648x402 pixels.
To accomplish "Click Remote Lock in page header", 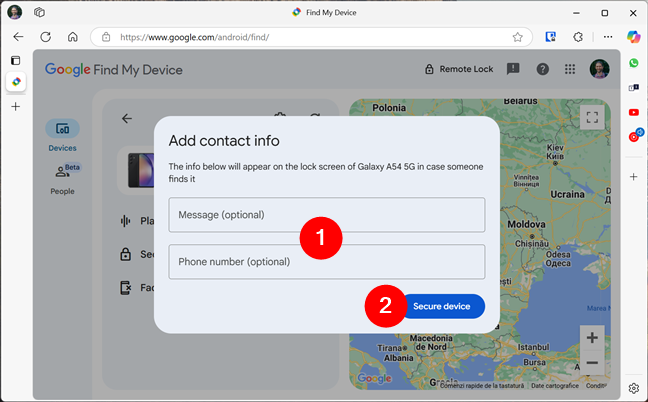I will point(459,69).
